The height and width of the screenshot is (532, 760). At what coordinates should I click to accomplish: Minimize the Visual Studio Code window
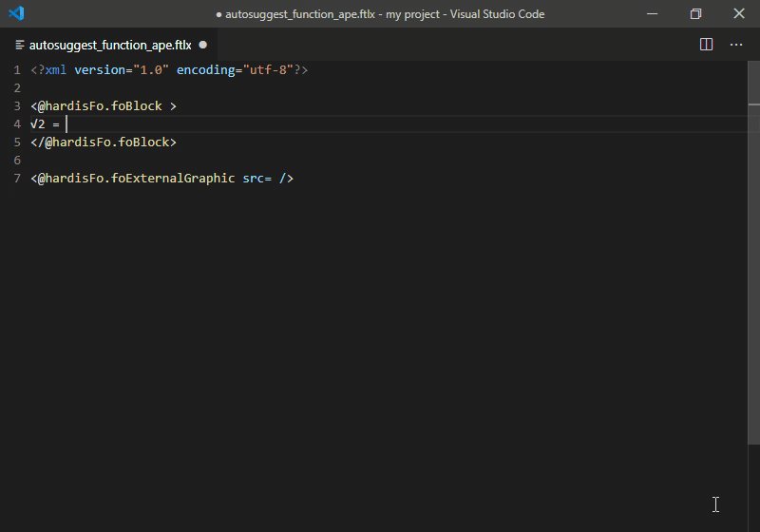pyautogui.click(x=653, y=13)
